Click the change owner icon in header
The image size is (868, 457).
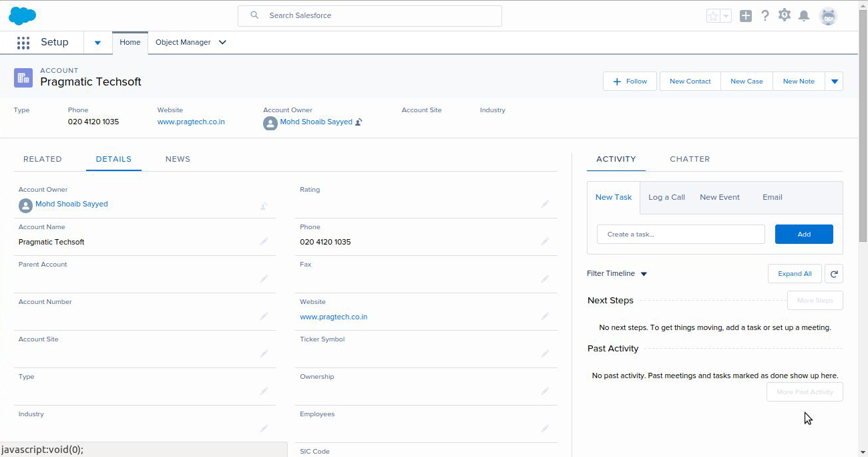click(x=359, y=122)
